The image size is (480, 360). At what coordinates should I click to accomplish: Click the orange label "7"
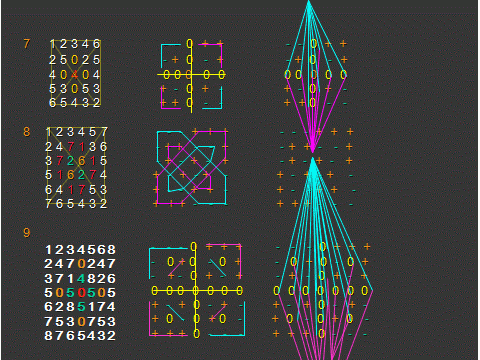(x=27, y=43)
